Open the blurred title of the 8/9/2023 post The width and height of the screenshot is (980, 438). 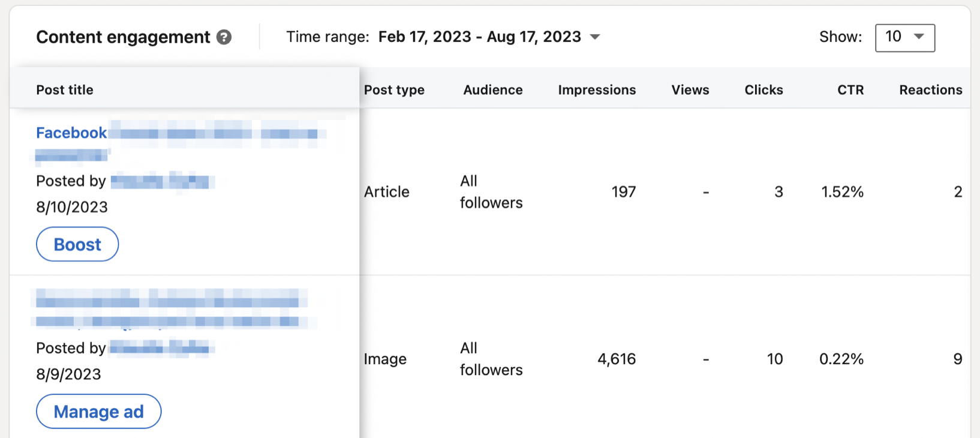point(171,310)
